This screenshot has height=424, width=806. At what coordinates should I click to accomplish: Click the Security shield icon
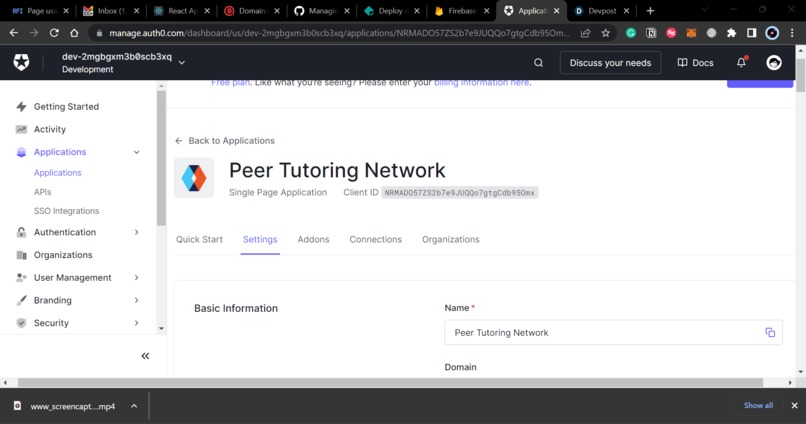(21, 323)
